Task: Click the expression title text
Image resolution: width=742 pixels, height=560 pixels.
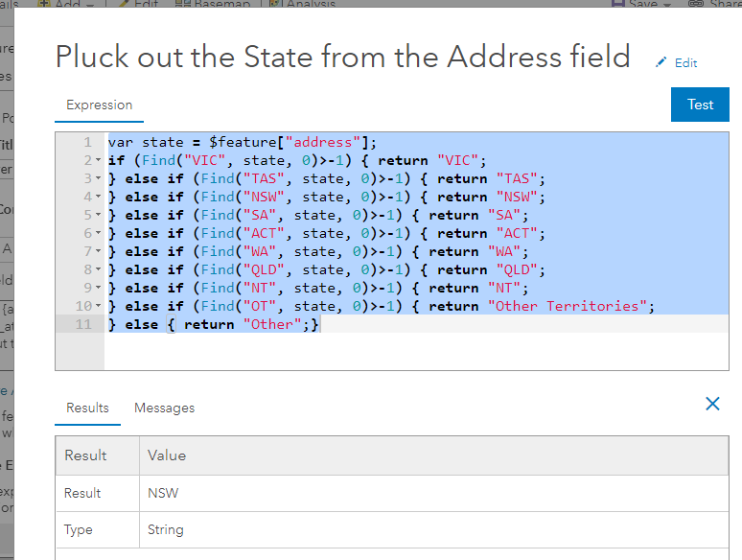Action: [342, 57]
